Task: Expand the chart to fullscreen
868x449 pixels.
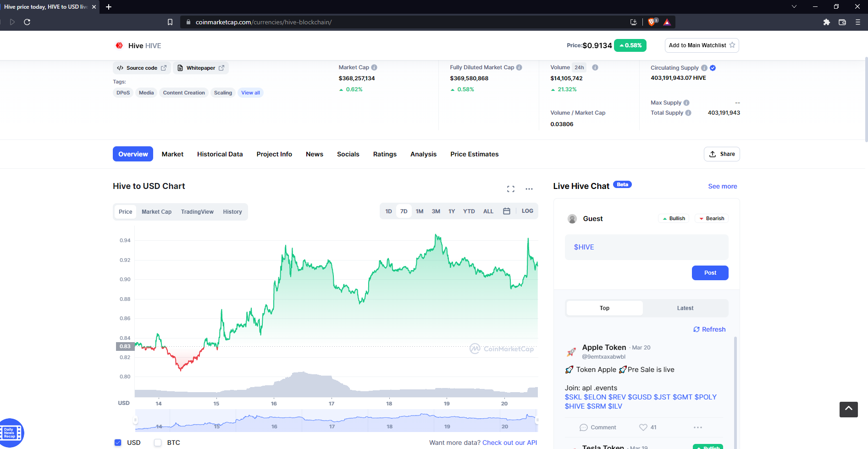Action: pos(511,189)
